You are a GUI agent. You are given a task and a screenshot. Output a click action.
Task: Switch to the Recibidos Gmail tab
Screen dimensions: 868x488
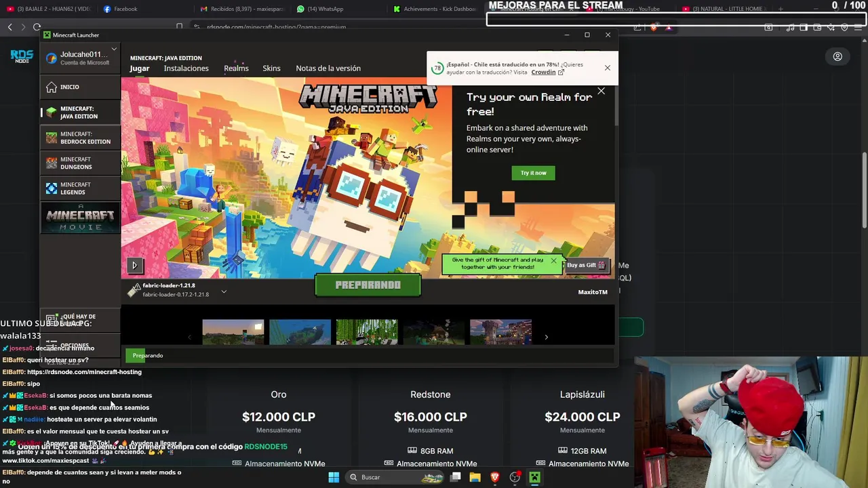click(x=243, y=9)
